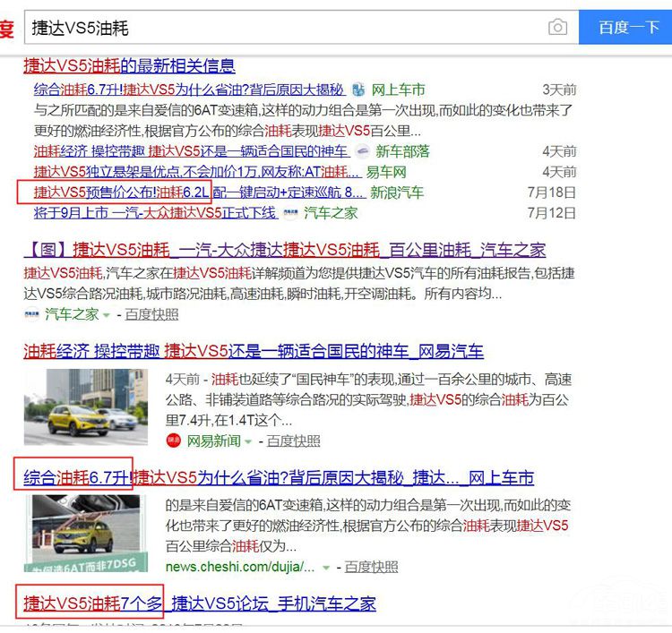
Task: Open result 油耗经济 操控带趣 网易汽车
Action: (x=254, y=351)
